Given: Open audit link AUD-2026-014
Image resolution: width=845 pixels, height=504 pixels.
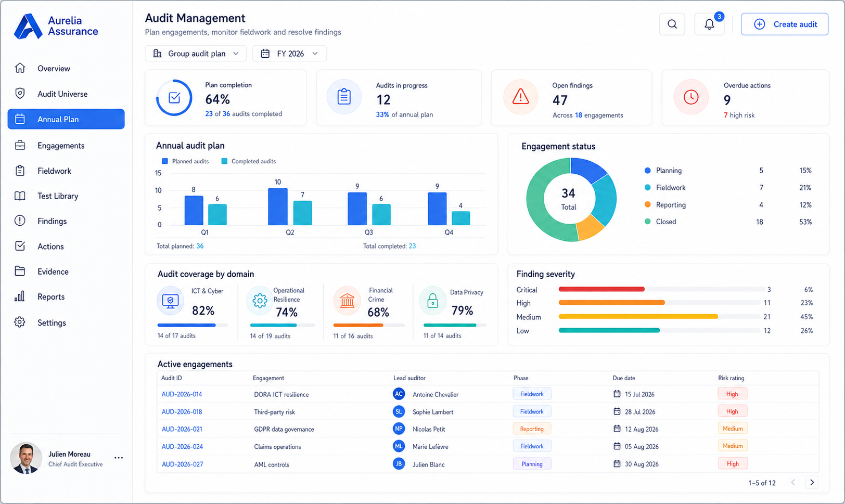Looking at the screenshot, I should (x=182, y=394).
